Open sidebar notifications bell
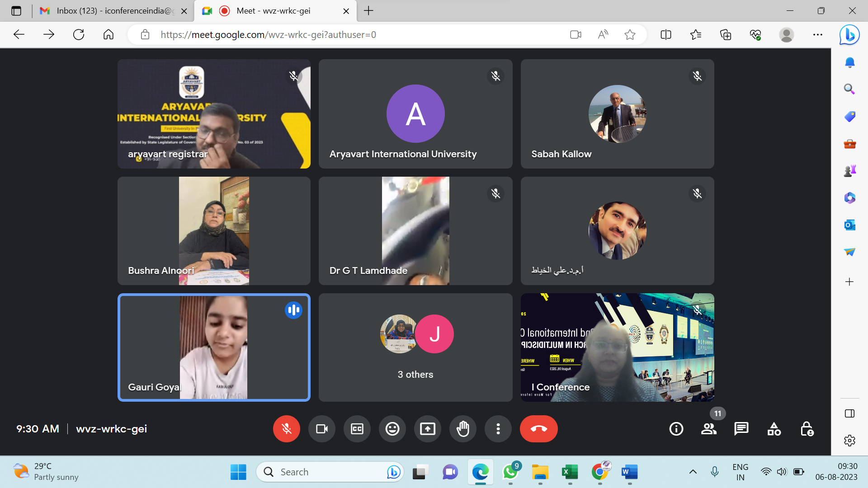 849,62
